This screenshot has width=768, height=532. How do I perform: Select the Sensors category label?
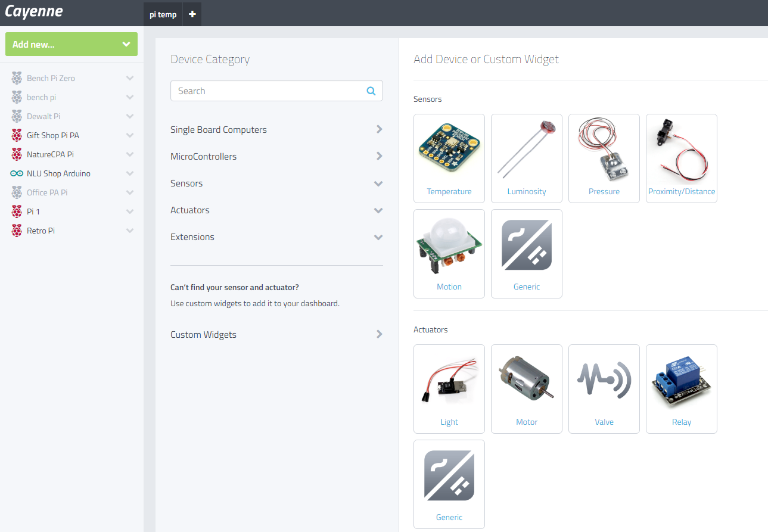click(x=186, y=183)
